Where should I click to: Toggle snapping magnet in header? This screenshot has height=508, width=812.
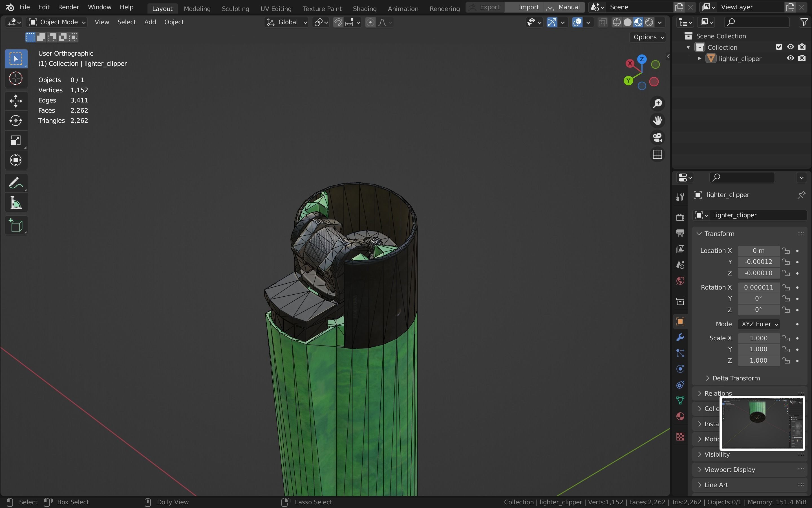[338, 22]
